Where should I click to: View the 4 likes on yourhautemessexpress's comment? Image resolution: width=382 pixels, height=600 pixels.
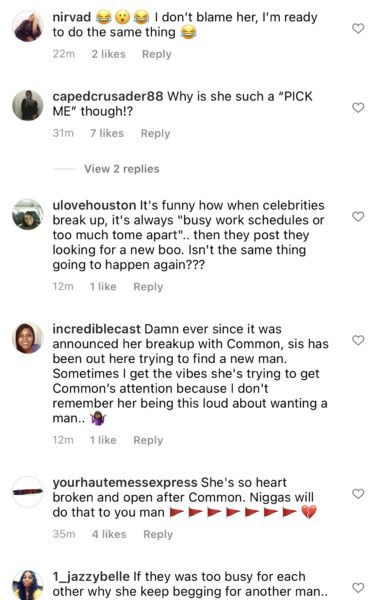[109, 534]
